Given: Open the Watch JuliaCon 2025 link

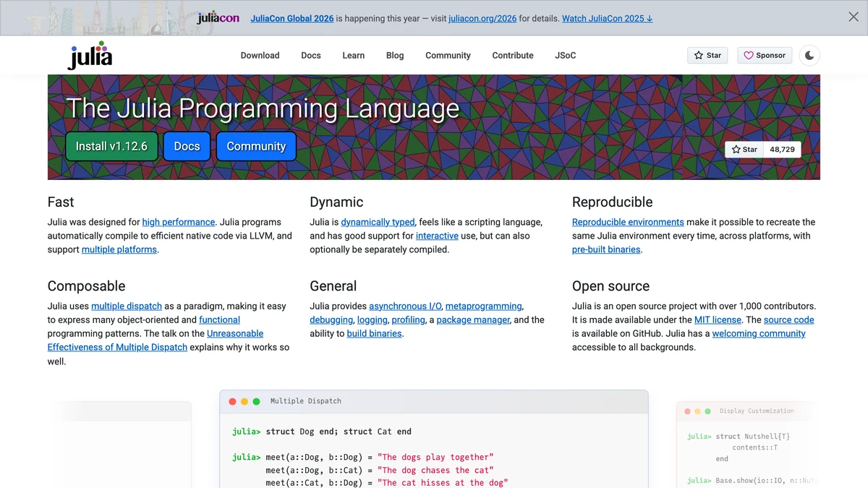Looking at the screenshot, I should [608, 19].
